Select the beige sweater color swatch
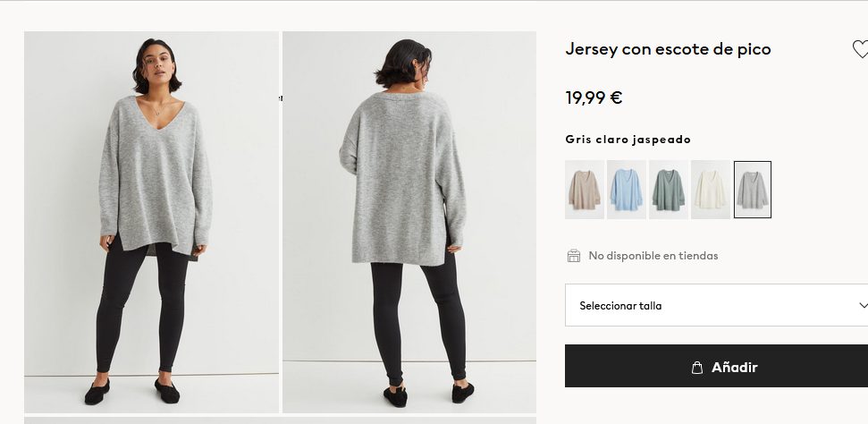The image size is (868, 424). pyautogui.click(x=585, y=190)
